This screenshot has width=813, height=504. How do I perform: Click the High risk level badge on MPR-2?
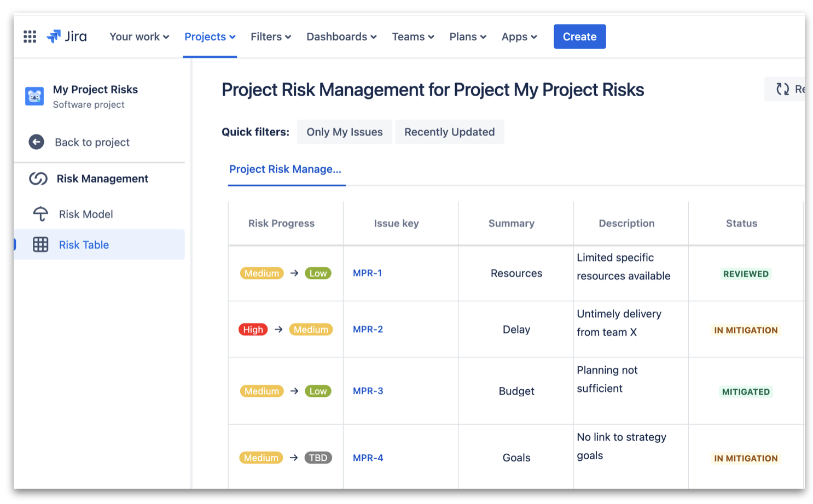[x=253, y=329]
